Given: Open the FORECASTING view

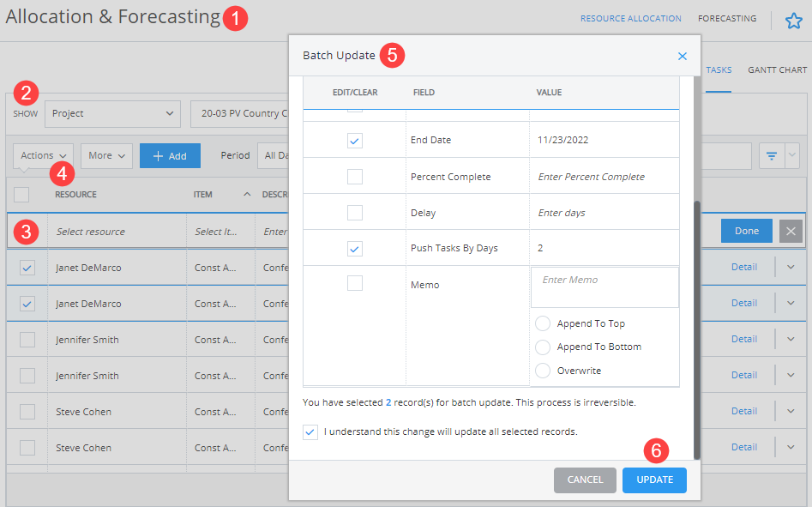Looking at the screenshot, I should 726,18.
